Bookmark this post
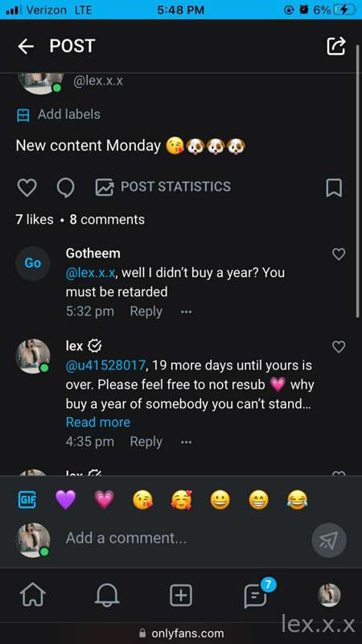The height and width of the screenshot is (644, 362). pyautogui.click(x=334, y=188)
